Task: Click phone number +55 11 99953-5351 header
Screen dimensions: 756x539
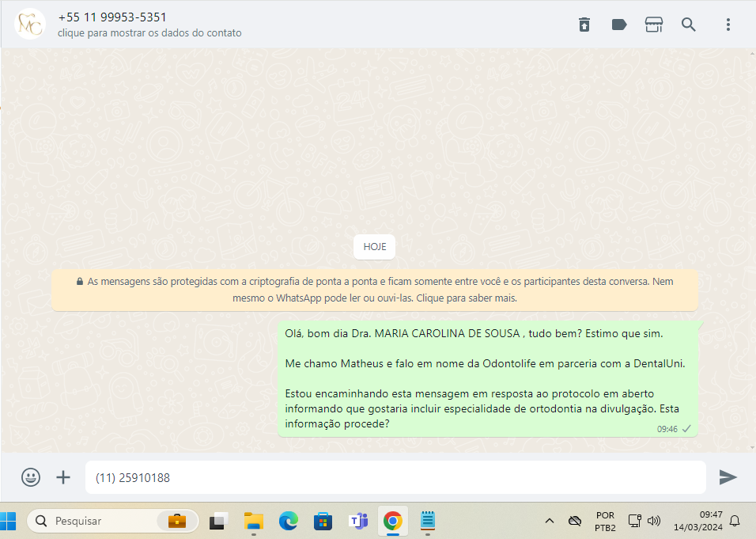Action: [x=112, y=17]
